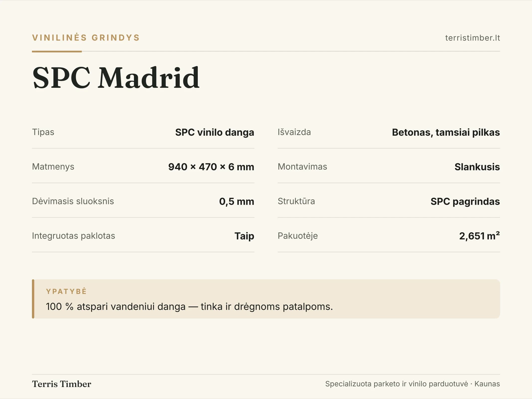
Task: Click the SPC Madrid product title
Action: tap(116, 78)
